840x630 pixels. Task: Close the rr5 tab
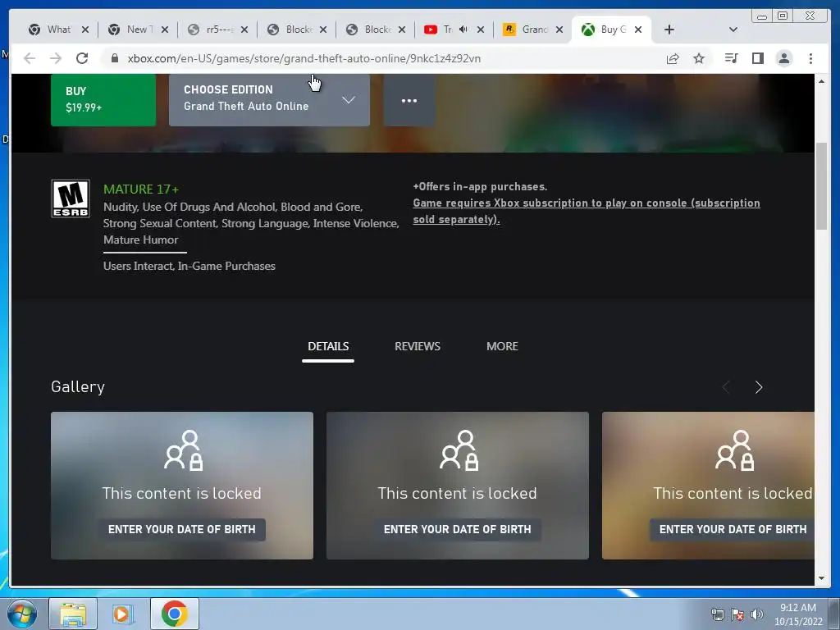click(244, 30)
